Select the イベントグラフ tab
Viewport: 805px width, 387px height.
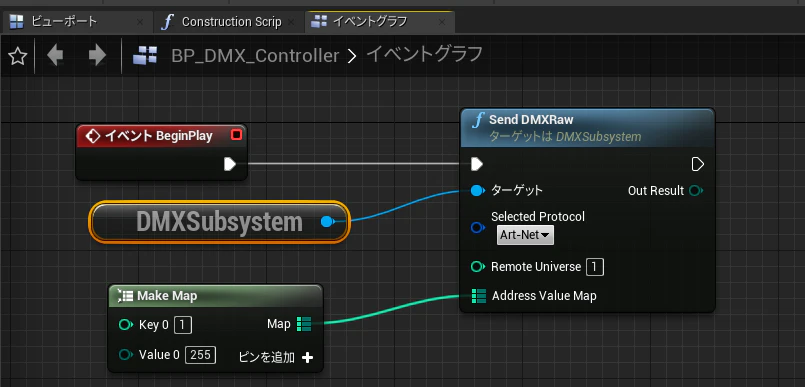coord(380,22)
